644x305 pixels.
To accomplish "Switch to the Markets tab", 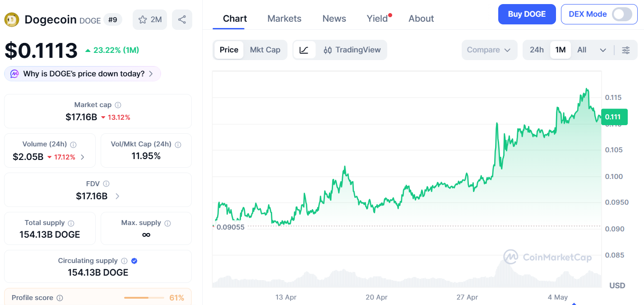I will coord(284,19).
